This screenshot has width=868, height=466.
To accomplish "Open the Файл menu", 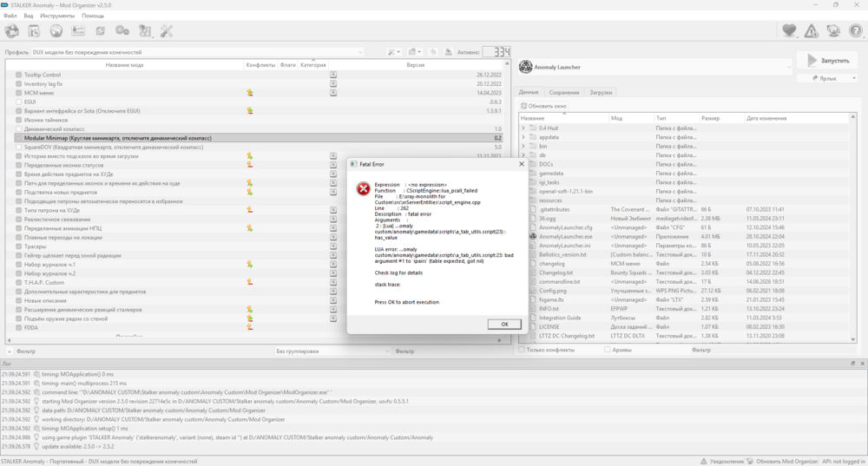I will [x=10, y=16].
